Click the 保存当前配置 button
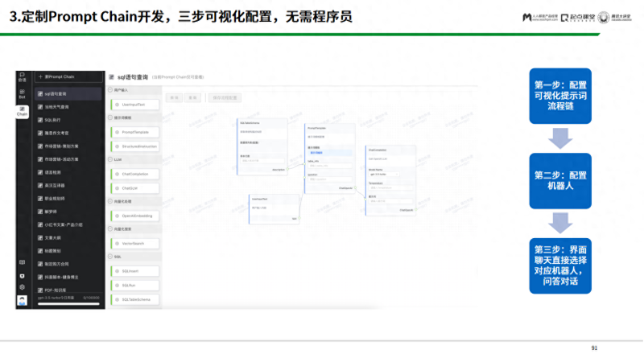Image resolution: width=644 pixels, height=362 pixels. click(224, 97)
